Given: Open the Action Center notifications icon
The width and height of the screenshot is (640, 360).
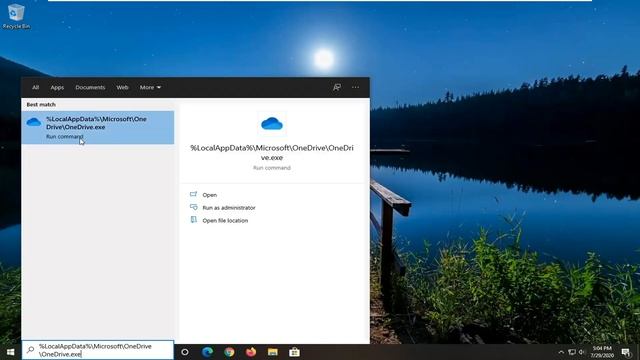Looking at the screenshot, I should [626, 352].
